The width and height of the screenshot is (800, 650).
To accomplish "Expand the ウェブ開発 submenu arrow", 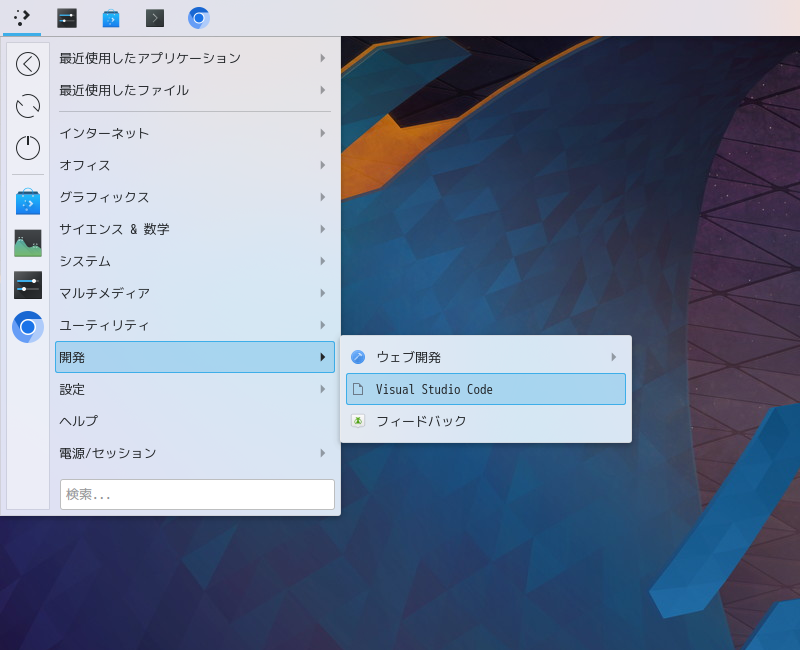I will pyautogui.click(x=614, y=357).
